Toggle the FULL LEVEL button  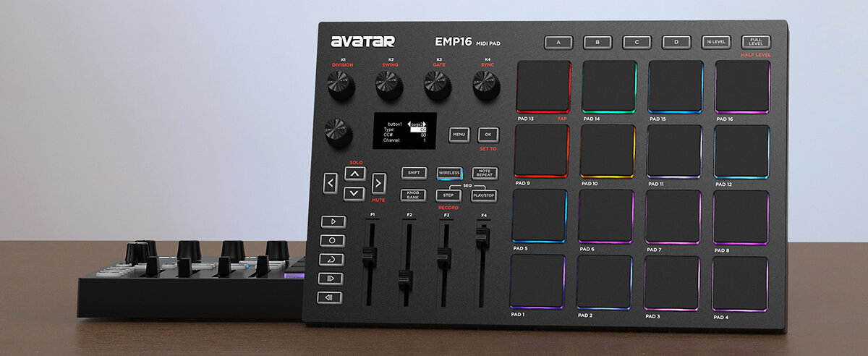coord(756,42)
